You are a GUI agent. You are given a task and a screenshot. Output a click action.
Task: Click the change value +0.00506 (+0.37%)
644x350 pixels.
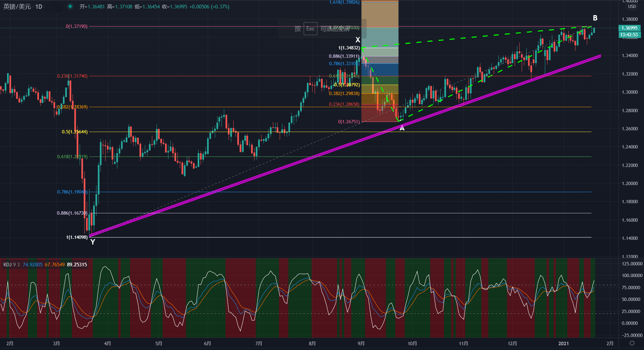pyautogui.click(x=209, y=7)
